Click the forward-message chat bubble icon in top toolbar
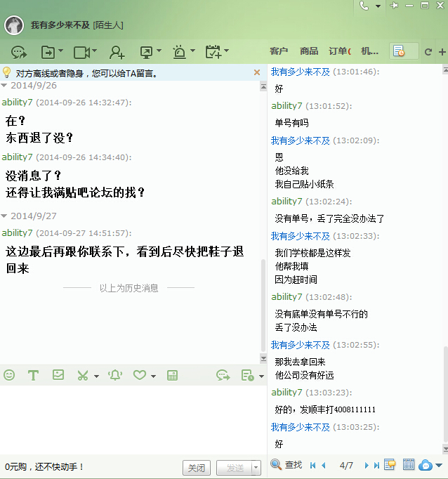448x479 pixels. [x=19, y=52]
